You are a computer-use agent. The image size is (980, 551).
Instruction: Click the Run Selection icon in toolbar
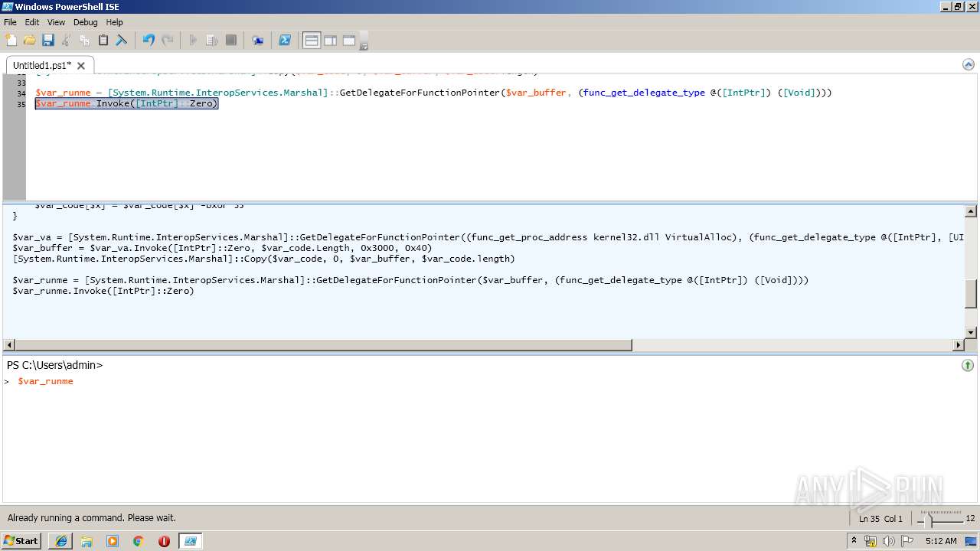click(212, 40)
